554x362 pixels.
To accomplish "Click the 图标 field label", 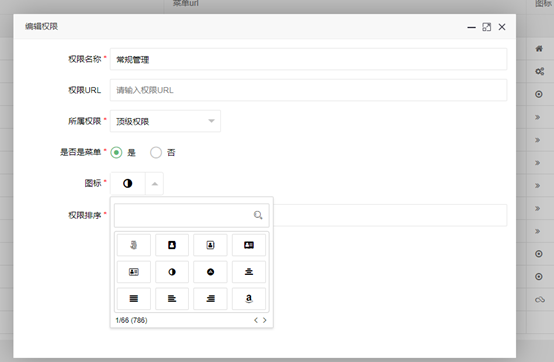I will pos(93,183).
